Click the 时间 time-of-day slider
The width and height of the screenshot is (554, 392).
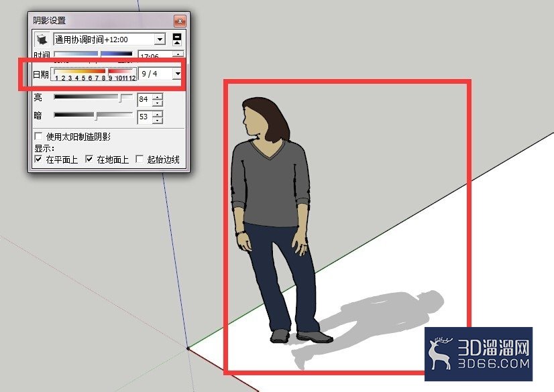click(93, 55)
